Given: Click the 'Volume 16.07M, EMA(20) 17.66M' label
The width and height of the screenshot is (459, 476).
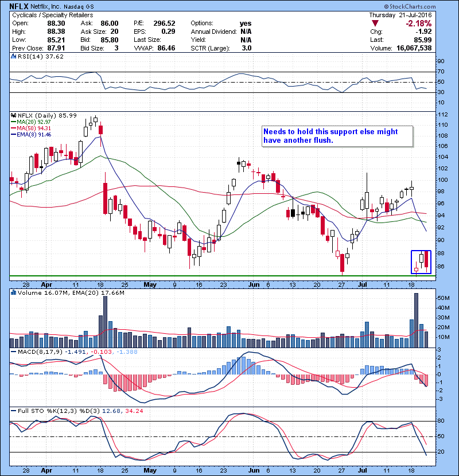Looking at the screenshot, I should click(71, 292).
